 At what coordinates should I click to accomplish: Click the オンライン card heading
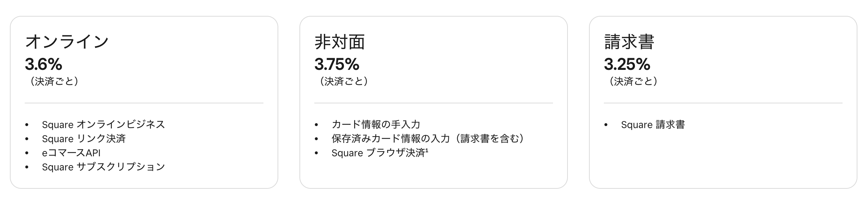[x=67, y=42]
